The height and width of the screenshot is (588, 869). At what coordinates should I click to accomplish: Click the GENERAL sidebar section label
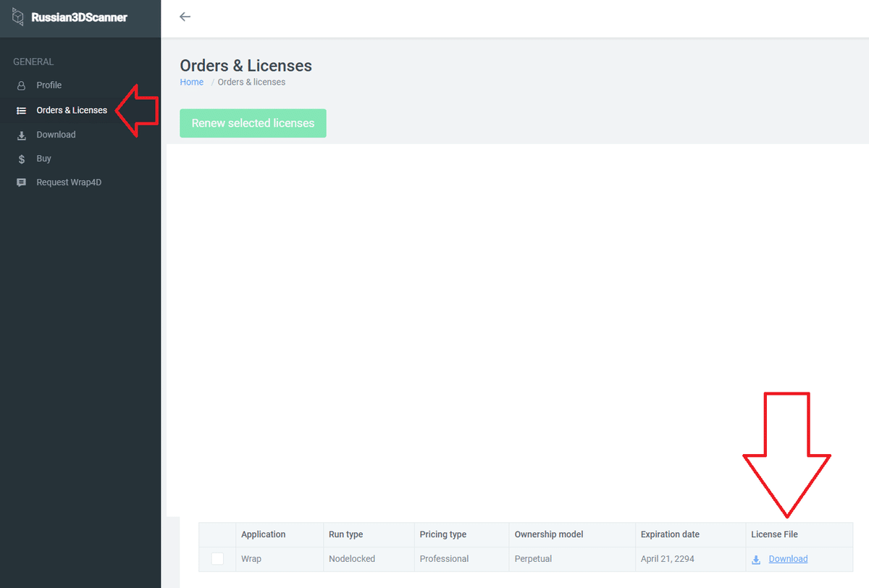(33, 62)
